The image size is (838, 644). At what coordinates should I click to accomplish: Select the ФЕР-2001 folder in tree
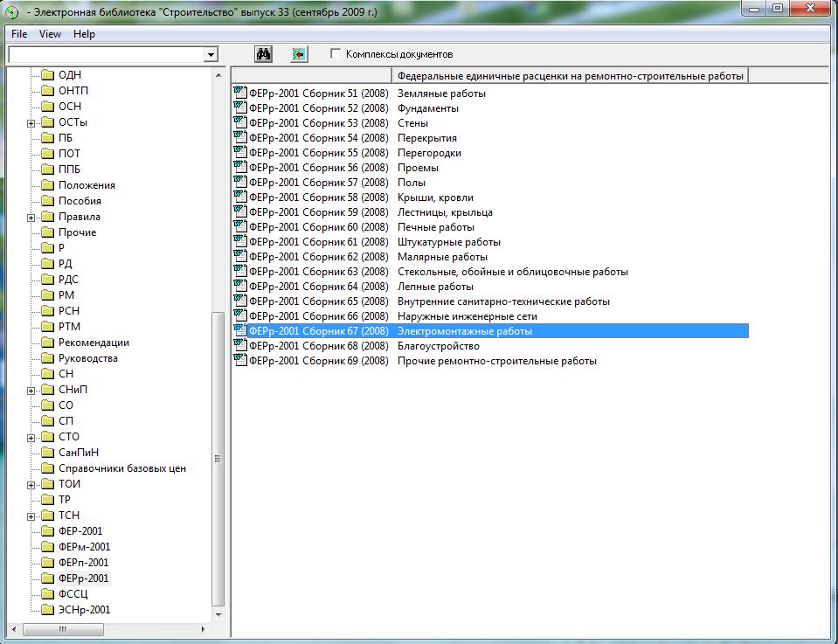[x=80, y=530]
